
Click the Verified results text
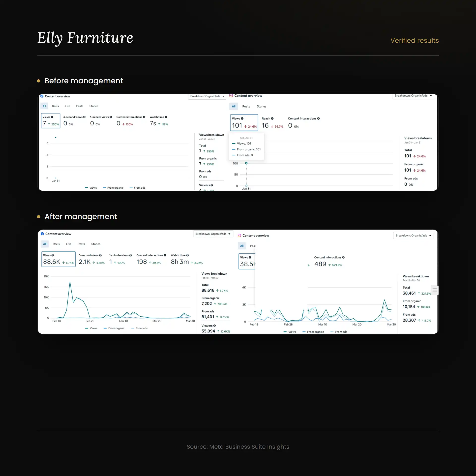click(415, 40)
